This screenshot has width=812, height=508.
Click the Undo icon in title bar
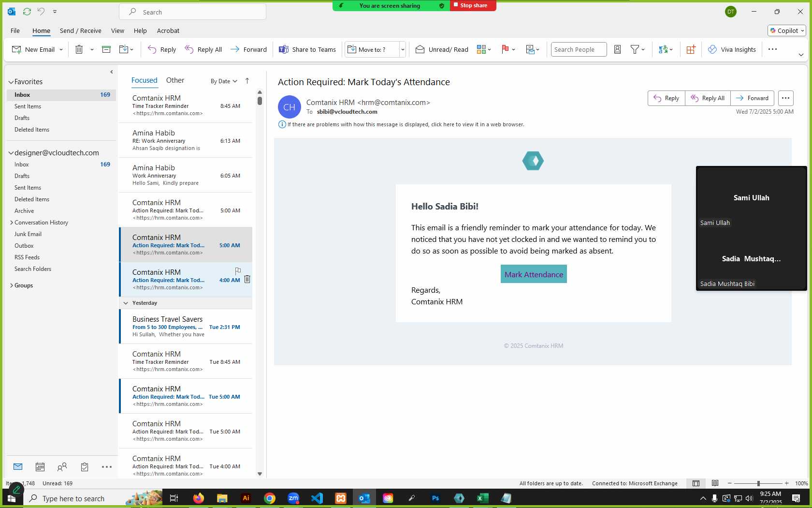click(41, 11)
